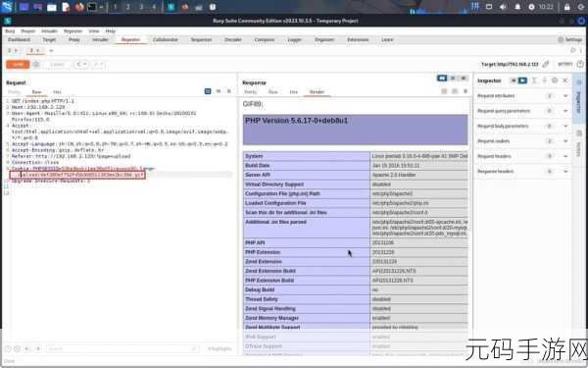
Task: Select the highlighted side-by-side layout icon
Action: [x=442, y=79]
